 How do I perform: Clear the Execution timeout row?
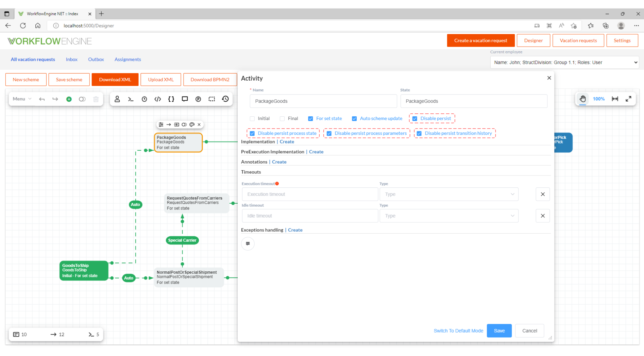[543, 194]
